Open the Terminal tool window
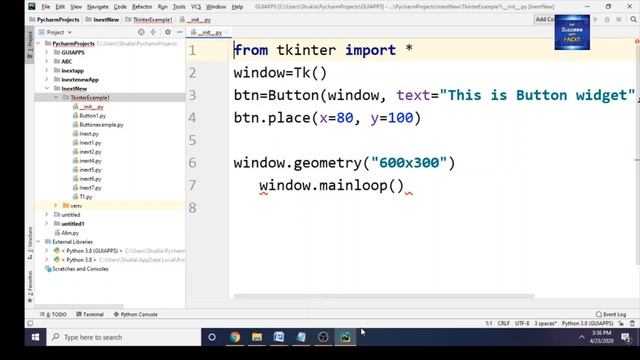Screen dimensions: 640x360 [90, 314]
